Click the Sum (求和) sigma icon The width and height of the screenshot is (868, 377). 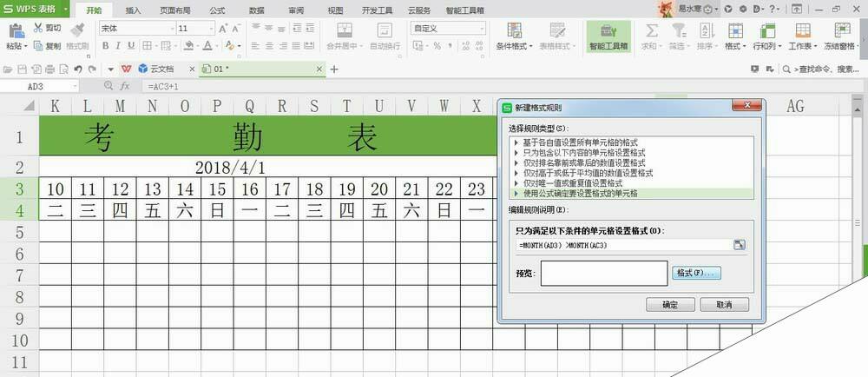pyautogui.click(x=652, y=30)
